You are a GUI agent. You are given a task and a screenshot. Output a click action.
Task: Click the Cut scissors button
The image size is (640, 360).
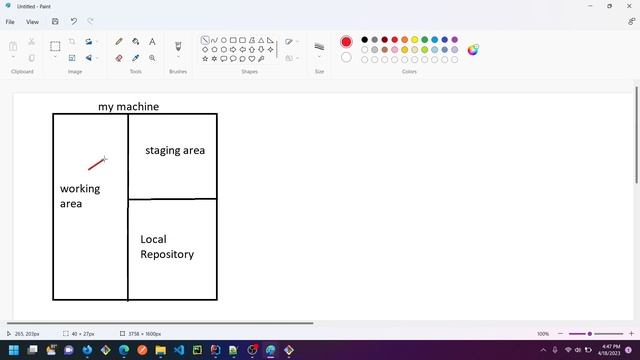[x=31, y=42]
